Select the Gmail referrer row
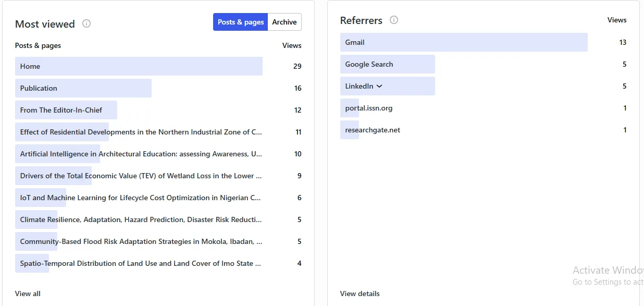Screen dimensions: 644x306 484,42
